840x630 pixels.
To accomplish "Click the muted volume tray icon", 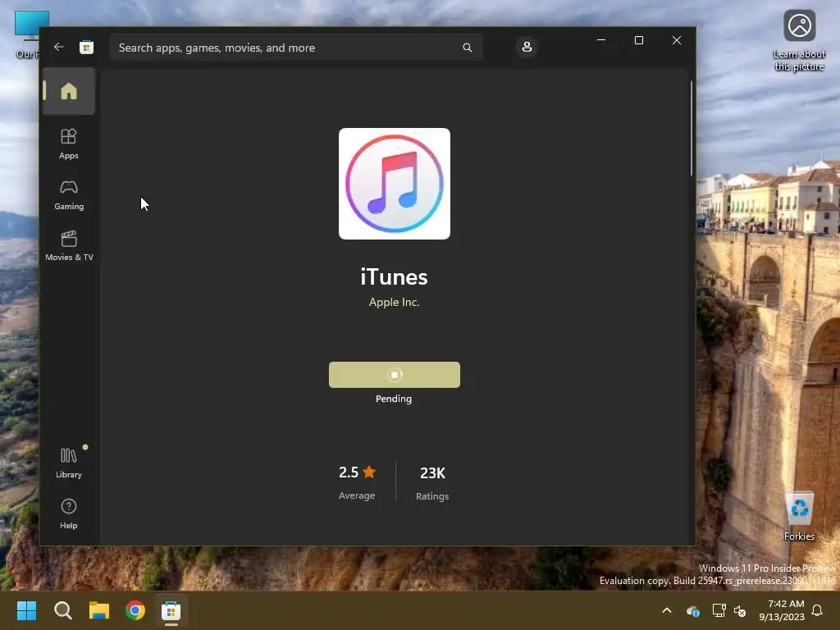I will tap(740, 610).
